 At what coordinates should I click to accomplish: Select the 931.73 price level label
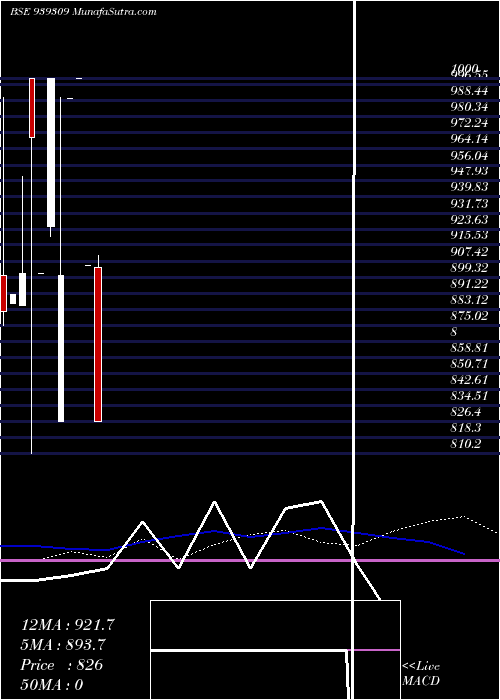(469, 203)
